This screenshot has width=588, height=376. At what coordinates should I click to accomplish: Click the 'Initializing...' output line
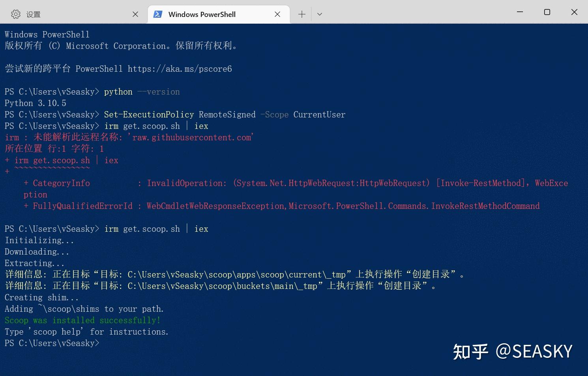click(39, 240)
